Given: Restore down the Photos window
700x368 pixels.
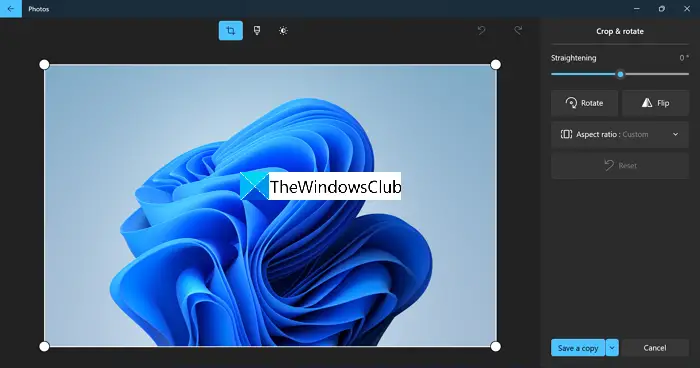Looking at the screenshot, I should (x=662, y=8).
